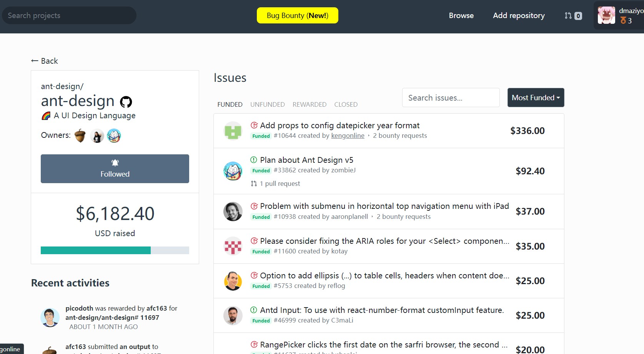The height and width of the screenshot is (354, 644).
Task: Click afc163 in submitted an output activity
Action: point(76,347)
